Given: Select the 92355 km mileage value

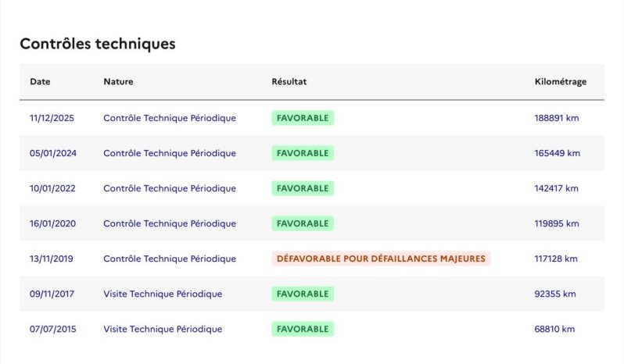Looking at the screenshot, I should [x=554, y=294].
